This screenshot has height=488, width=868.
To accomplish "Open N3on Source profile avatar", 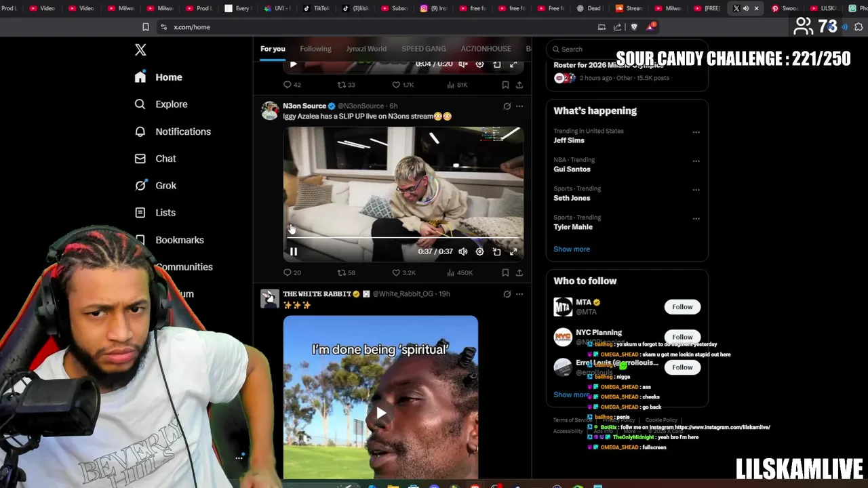I will 270,110.
